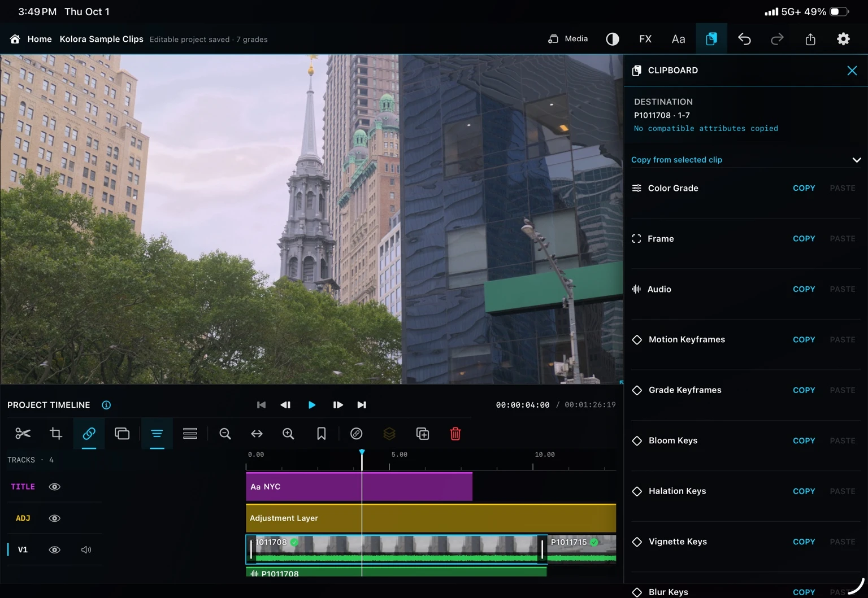Select the Aa NYC title clip

tap(359, 487)
